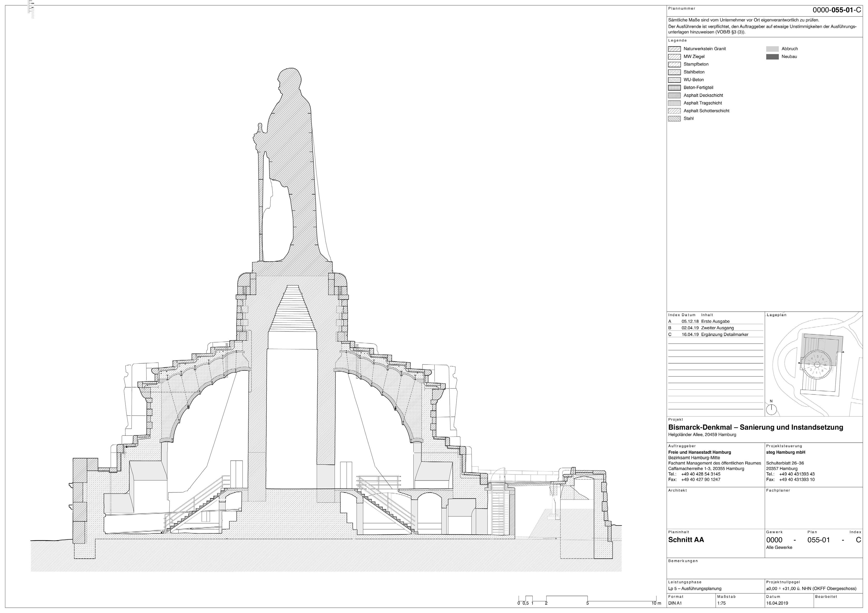The width and height of the screenshot is (868, 613).
Task: Select the Beton-Fertigteil legend pattern box
Action: coord(675,88)
